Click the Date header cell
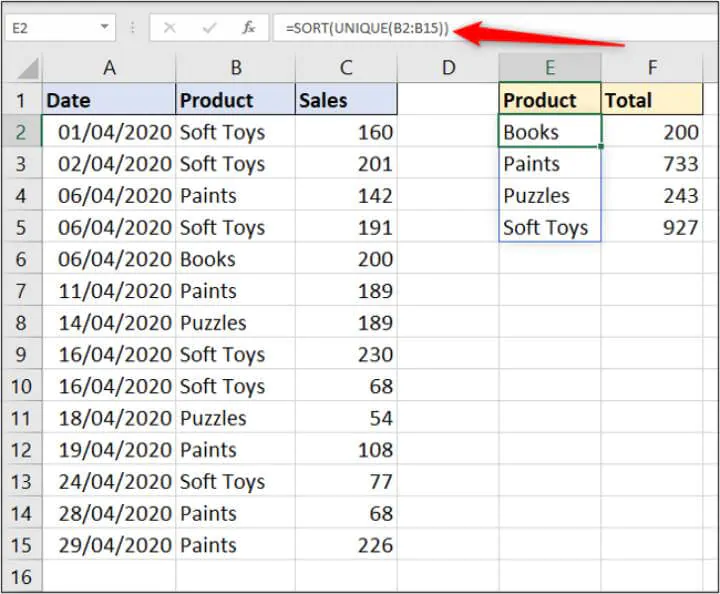This screenshot has height=594, width=720. (x=109, y=99)
